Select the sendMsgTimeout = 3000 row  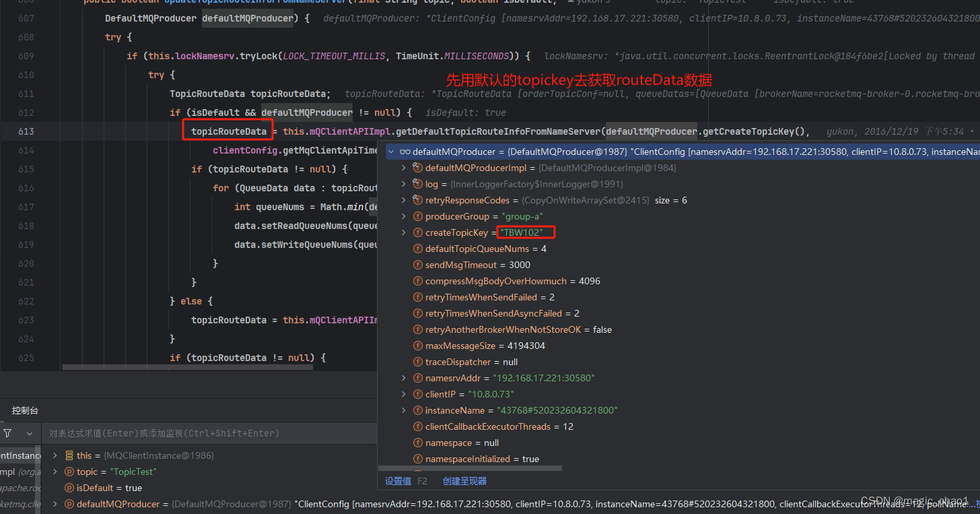[x=679, y=265]
